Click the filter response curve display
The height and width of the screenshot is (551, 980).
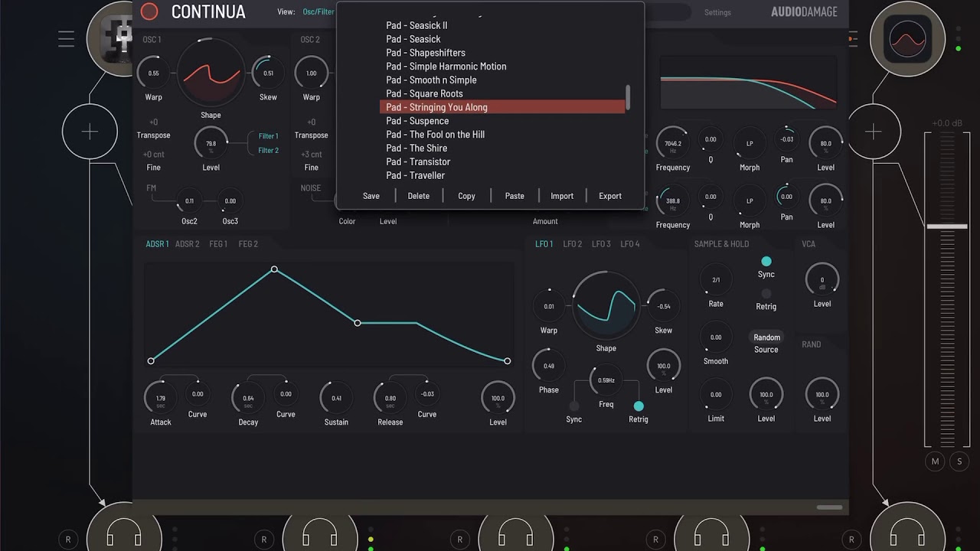tap(749, 84)
